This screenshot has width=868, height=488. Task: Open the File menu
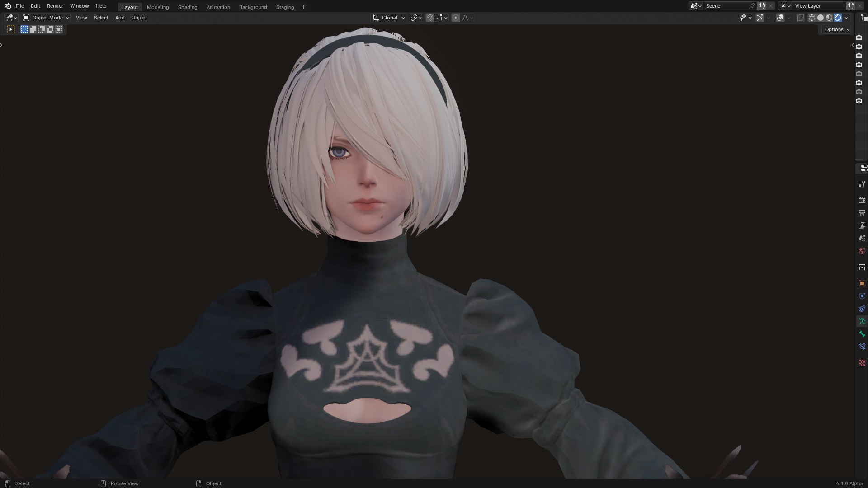point(20,6)
